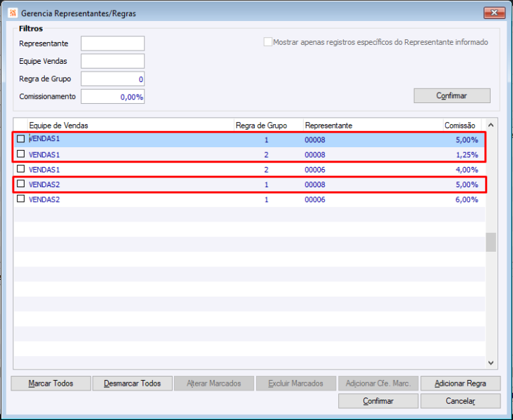Click scroll up arrow of the grid
The height and width of the screenshot is (420, 513).
point(491,126)
